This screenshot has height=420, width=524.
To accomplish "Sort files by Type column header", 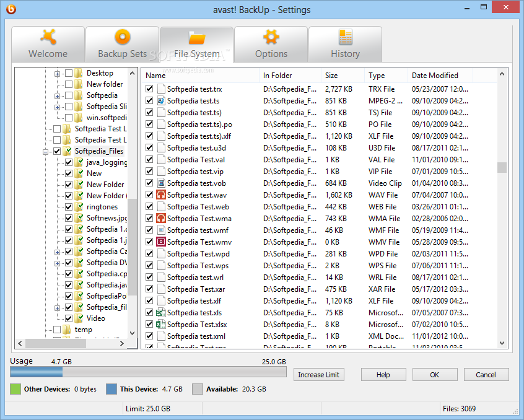I will coord(386,76).
